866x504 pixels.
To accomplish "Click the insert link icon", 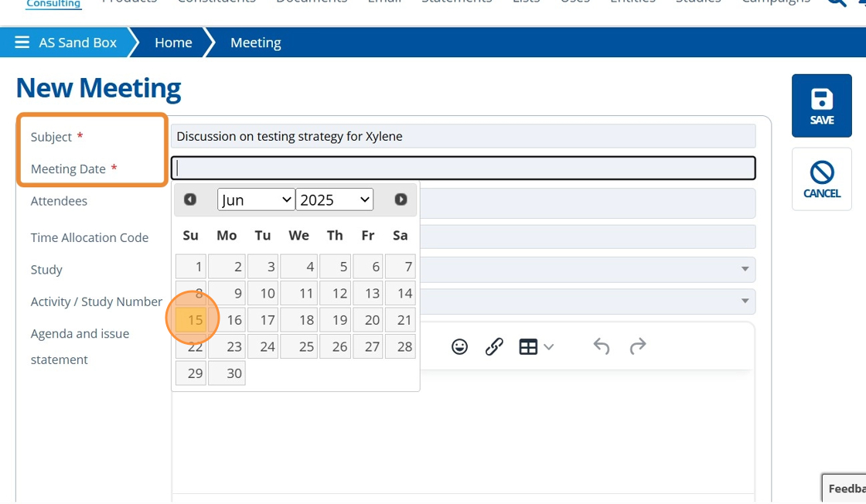I will click(494, 347).
